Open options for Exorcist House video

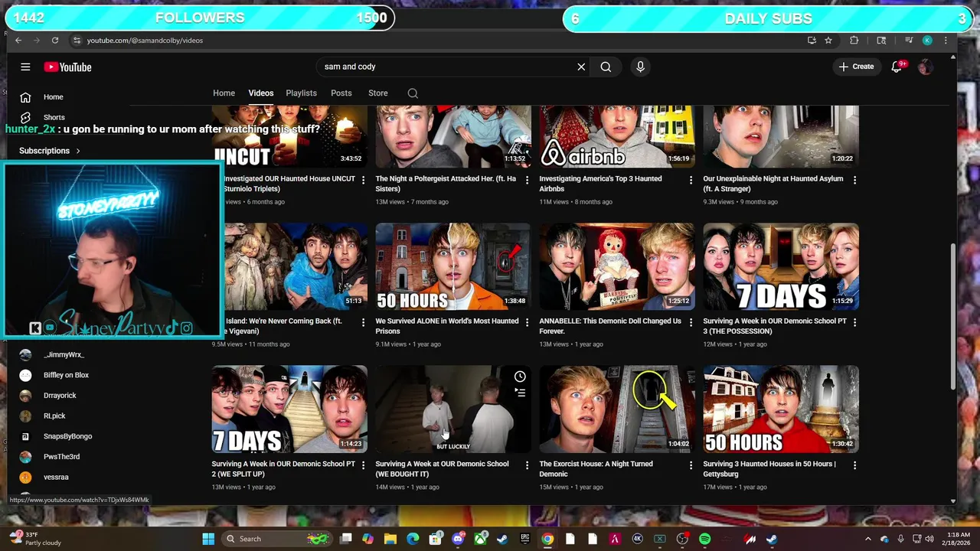691,465
